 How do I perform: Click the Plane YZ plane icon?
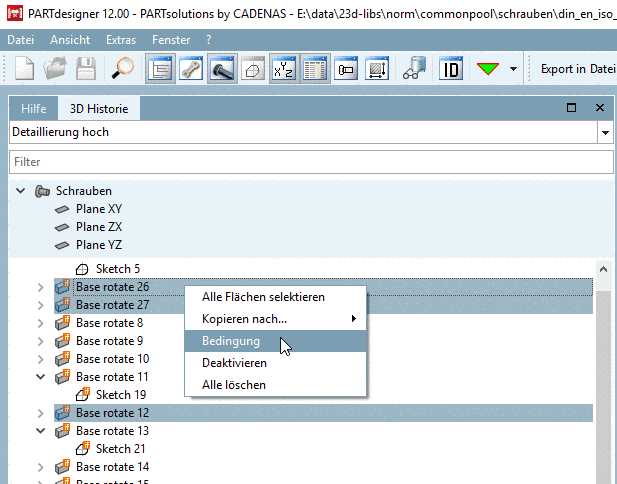click(x=62, y=246)
